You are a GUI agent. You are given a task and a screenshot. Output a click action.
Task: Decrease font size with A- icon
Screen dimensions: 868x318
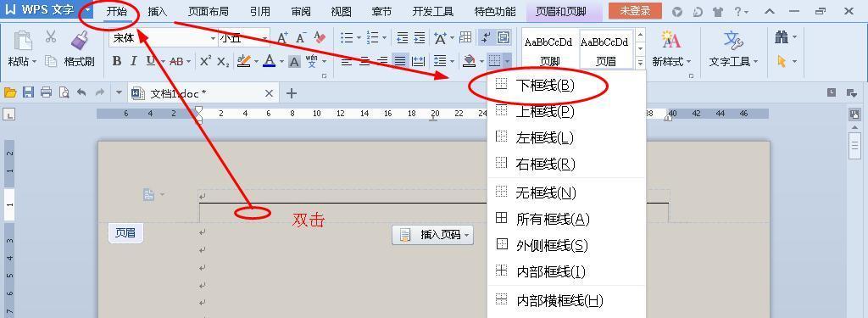pyautogui.click(x=301, y=37)
